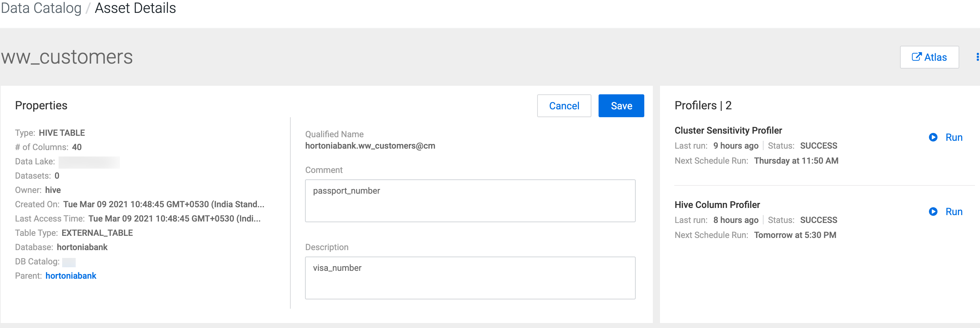Viewport: 980px width, 328px height.
Task: Focus the Comment text box
Action: pos(470,201)
